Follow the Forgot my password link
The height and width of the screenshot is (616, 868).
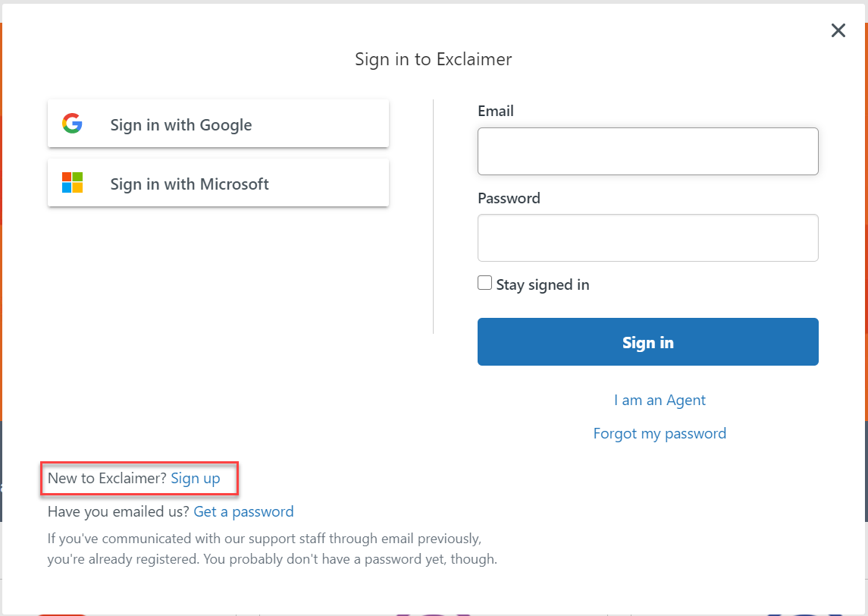660,433
